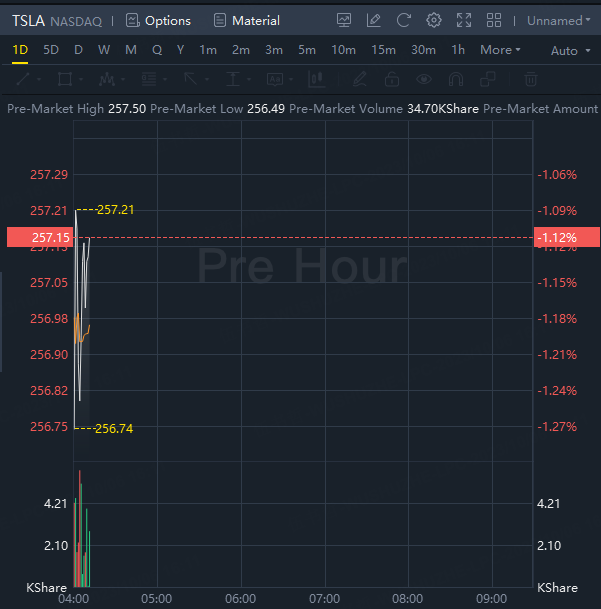Open the chart monitor icon in top toolbar
Screen dimensions: 601x609
(x=344, y=20)
